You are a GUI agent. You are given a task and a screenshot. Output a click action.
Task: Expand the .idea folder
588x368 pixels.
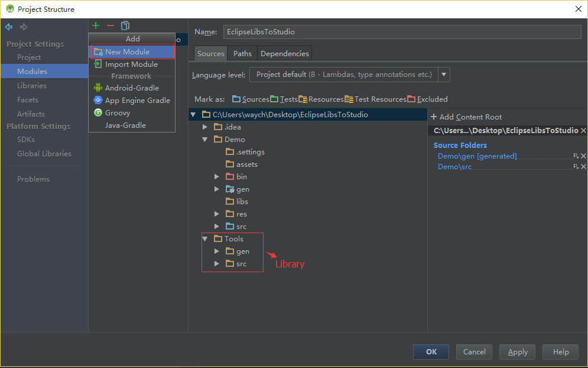(x=205, y=127)
